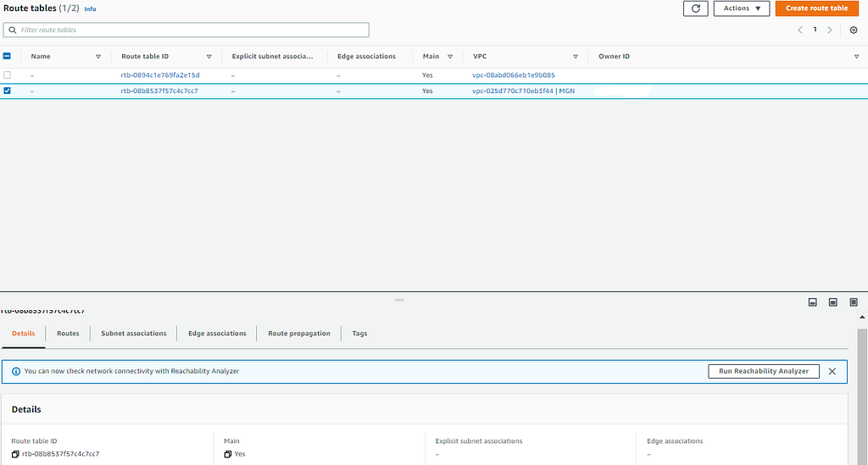Viewport: 868px width, 465px height.
Task: Click the details panel vertical scrollbar
Action: [x=862, y=397]
